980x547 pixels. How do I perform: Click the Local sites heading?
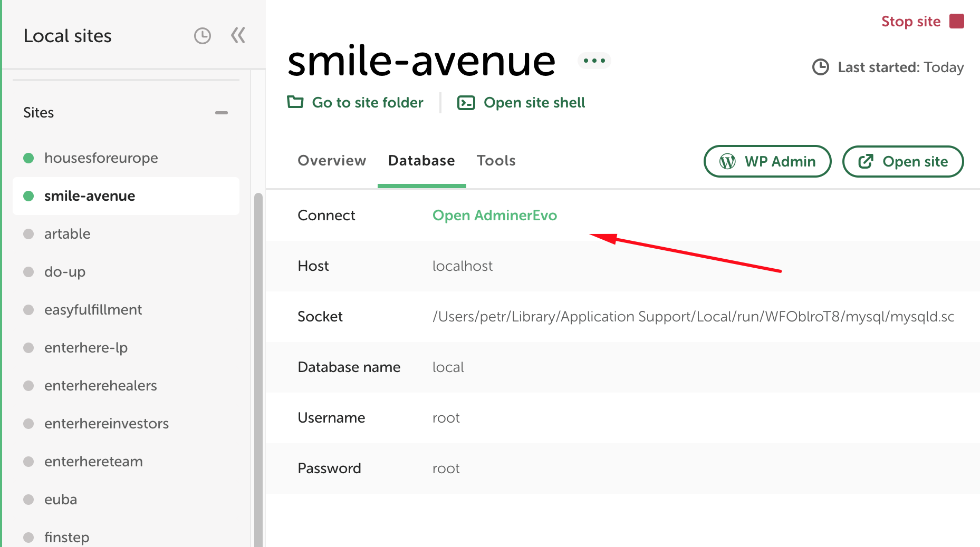coord(68,36)
